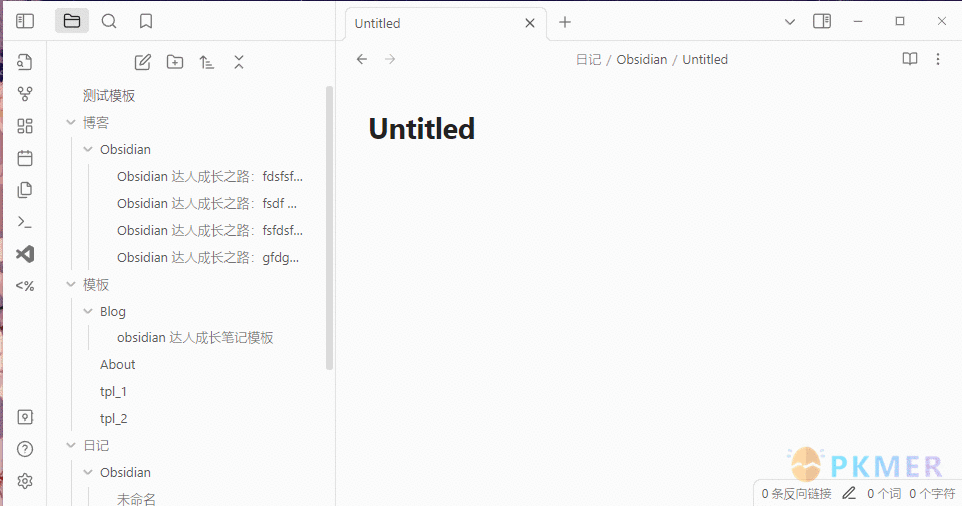The image size is (962, 506).
Task: Select the 模板 folder label
Action: (96, 285)
